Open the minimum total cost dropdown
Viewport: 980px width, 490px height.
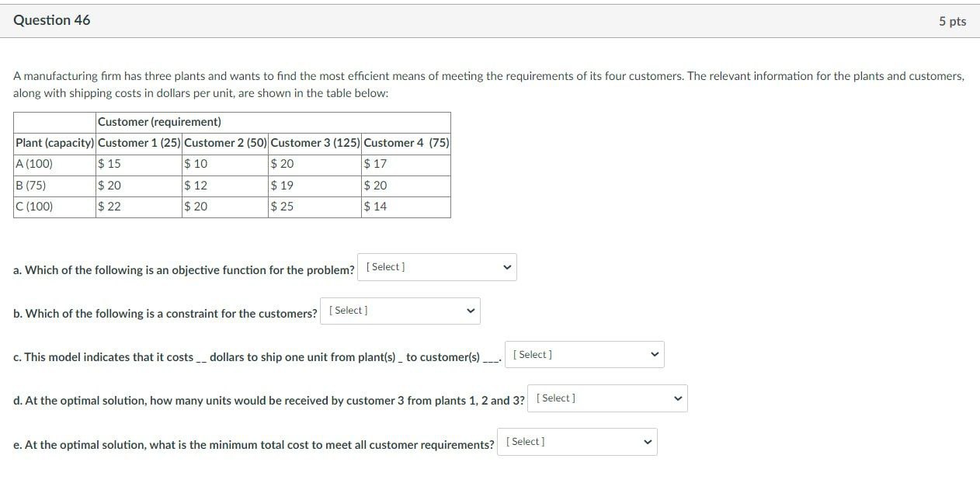577,442
